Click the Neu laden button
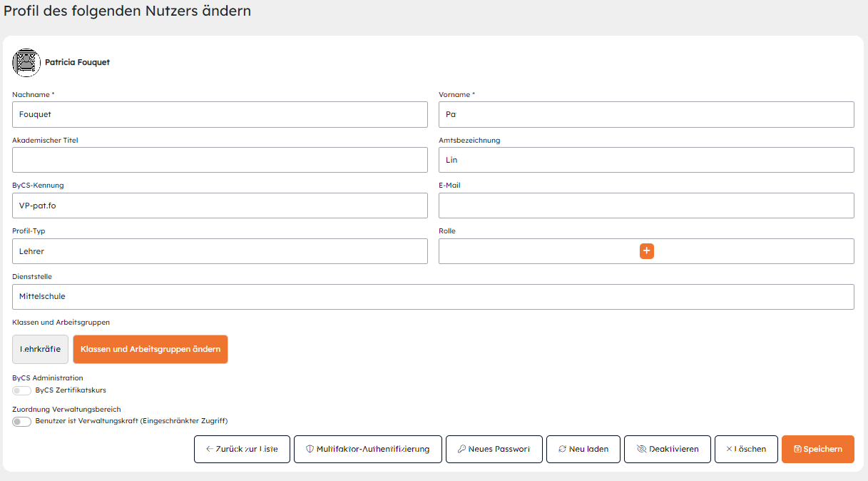This screenshot has width=868, height=481. (x=583, y=450)
